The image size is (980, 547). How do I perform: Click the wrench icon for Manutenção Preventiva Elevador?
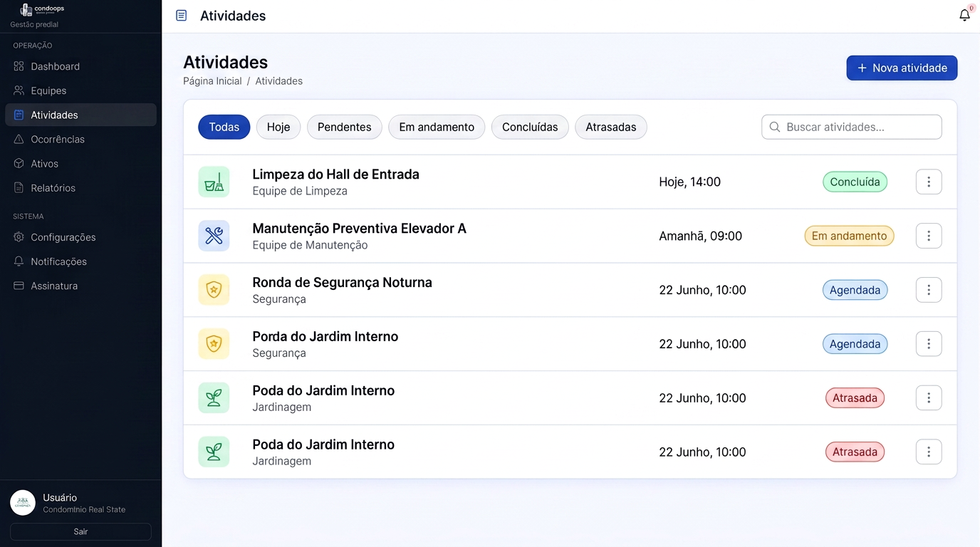tap(214, 236)
